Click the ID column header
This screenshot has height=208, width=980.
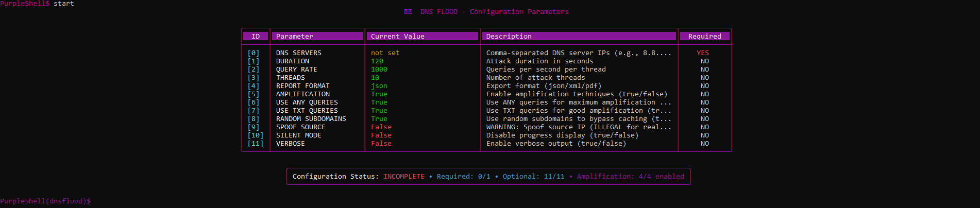click(256, 36)
